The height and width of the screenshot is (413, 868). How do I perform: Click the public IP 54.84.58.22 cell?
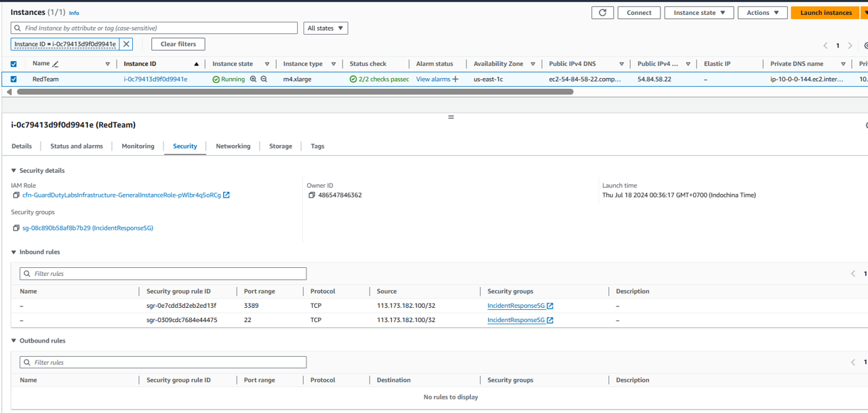pos(654,79)
